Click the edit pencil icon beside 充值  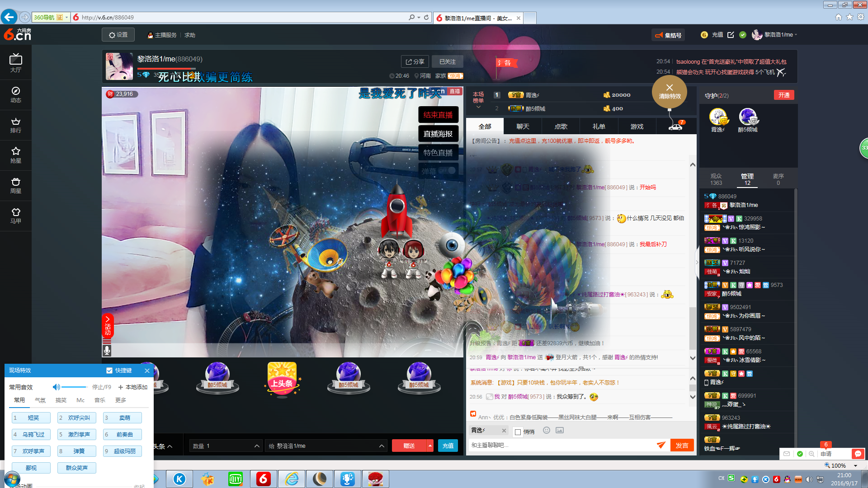[x=731, y=35]
